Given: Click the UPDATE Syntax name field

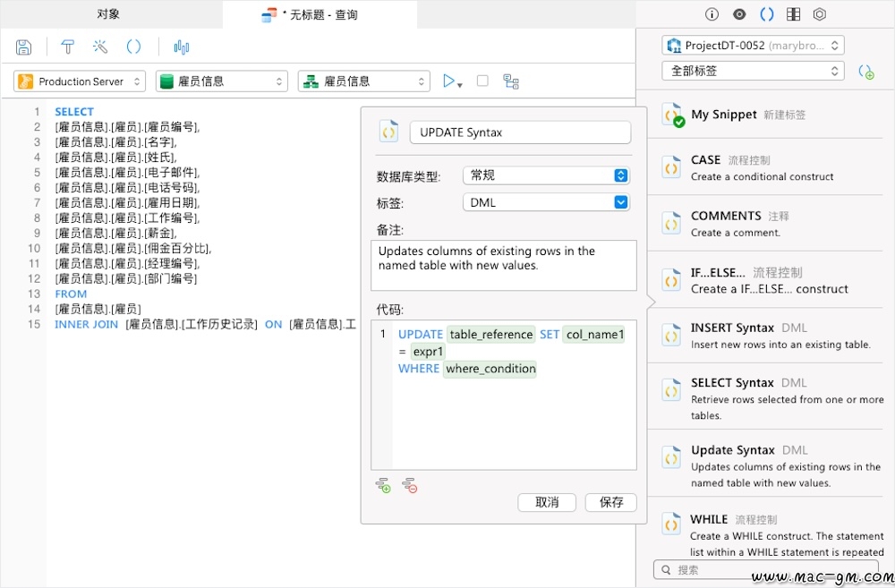Looking at the screenshot, I should click(520, 132).
